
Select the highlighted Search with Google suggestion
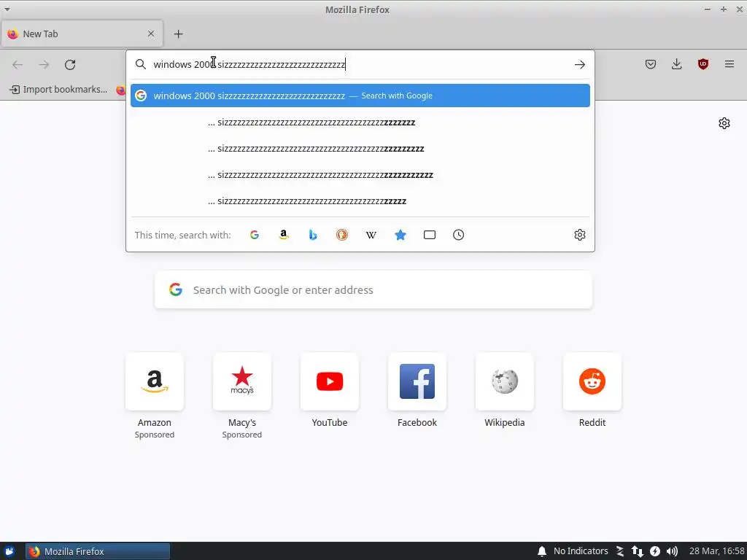coord(360,96)
